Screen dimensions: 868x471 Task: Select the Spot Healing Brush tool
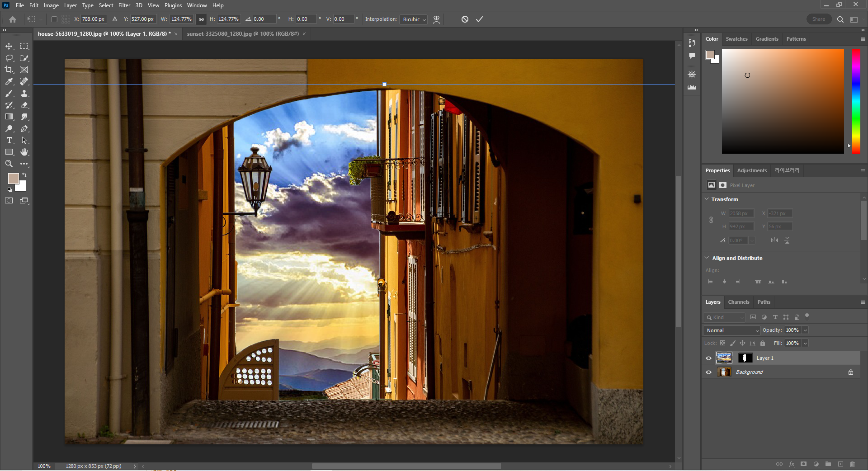(24, 81)
